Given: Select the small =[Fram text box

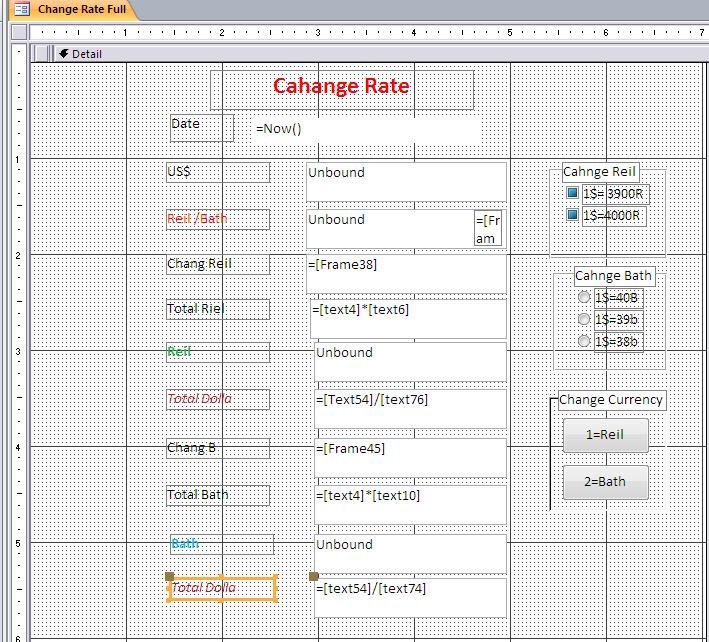Looking at the screenshot, I should tap(488, 228).
